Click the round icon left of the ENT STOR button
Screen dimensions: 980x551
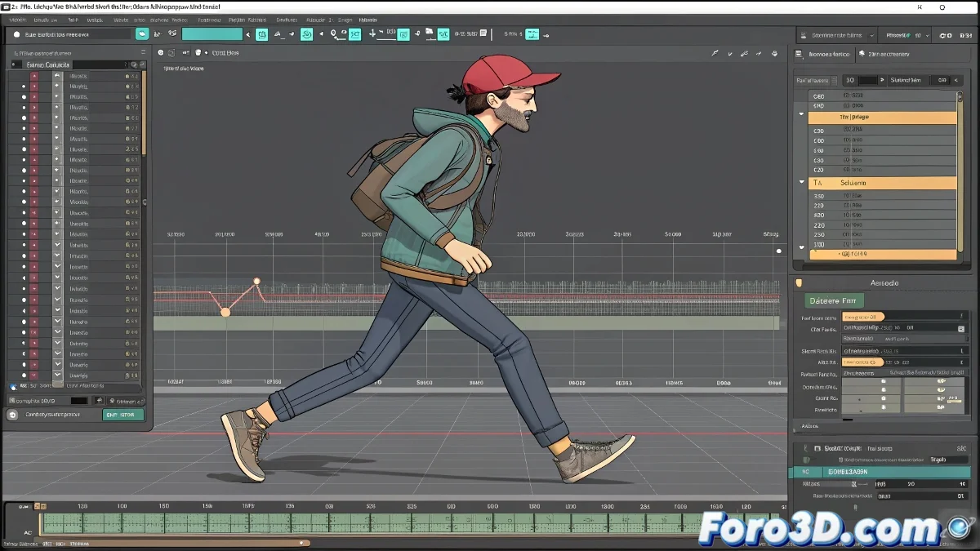12,415
